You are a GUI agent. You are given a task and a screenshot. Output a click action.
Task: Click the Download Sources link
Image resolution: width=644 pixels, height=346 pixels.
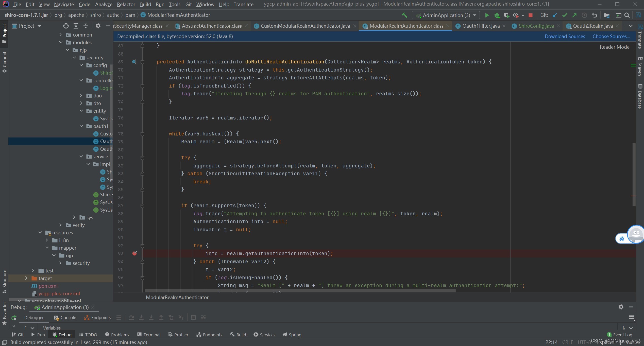pyautogui.click(x=565, y=36)
